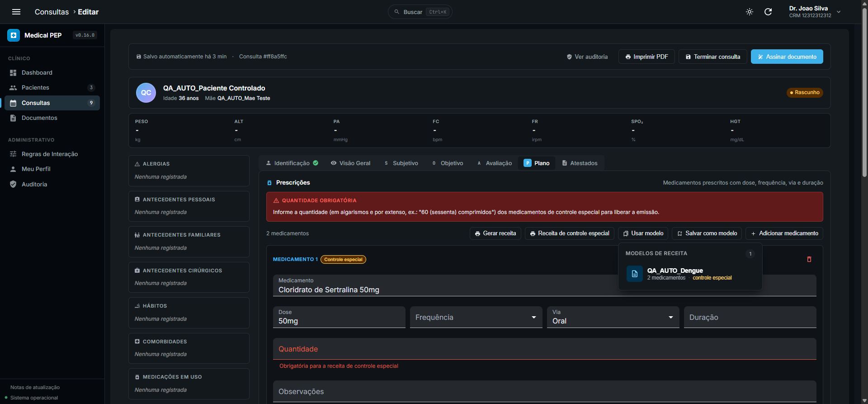Switch to the Identificação tab
Screen dimensions: 868x404
coord(292,163)
